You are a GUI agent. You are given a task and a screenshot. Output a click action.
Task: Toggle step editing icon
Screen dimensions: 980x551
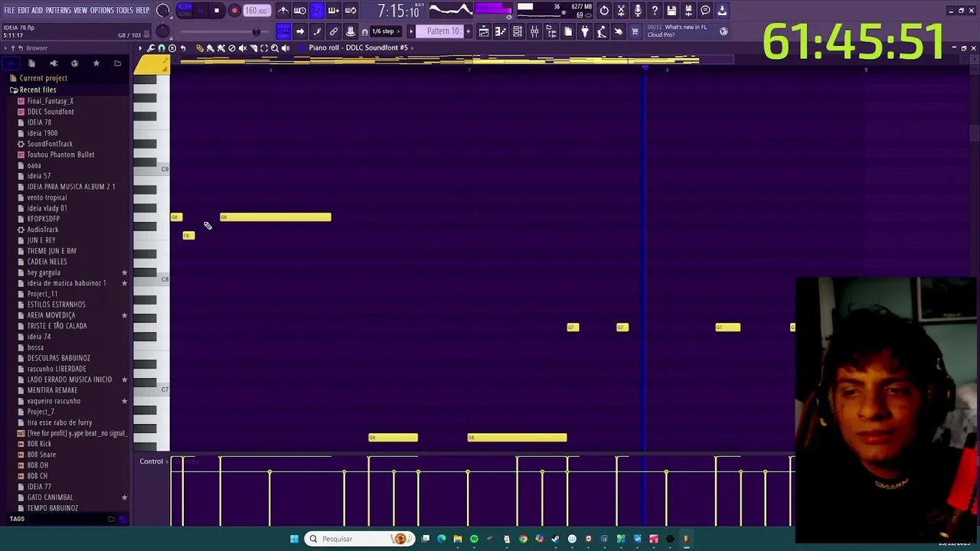317,31
